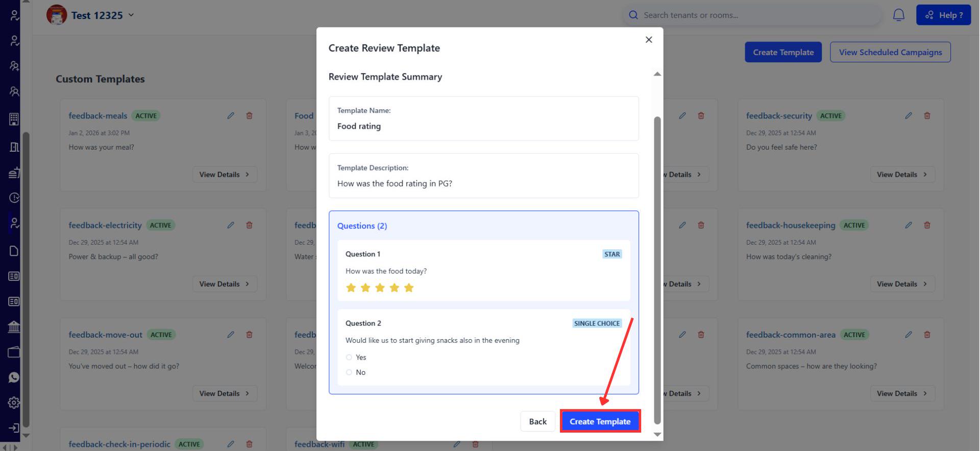Edit the feedback-housekeeping template
The width and height of the screenshot is (980, 451).
[x=909, y=225]
